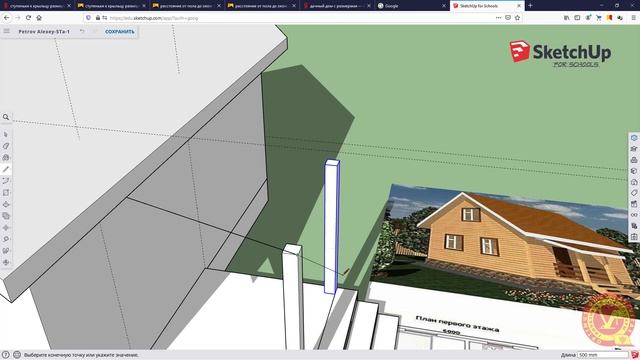Open a new browser tab
This screenshot has width=640, height=360.
[x=530, y=6]
